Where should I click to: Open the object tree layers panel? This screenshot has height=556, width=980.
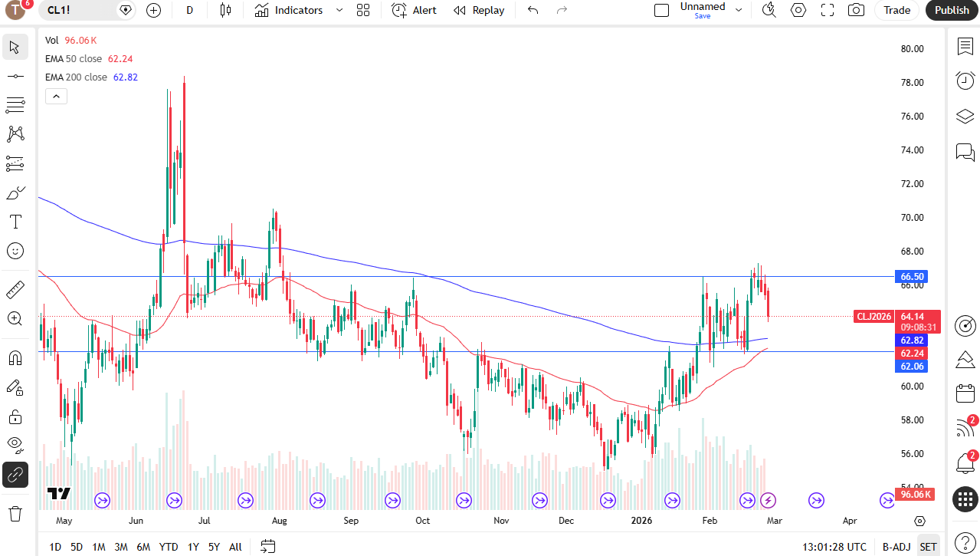point(965,116)
